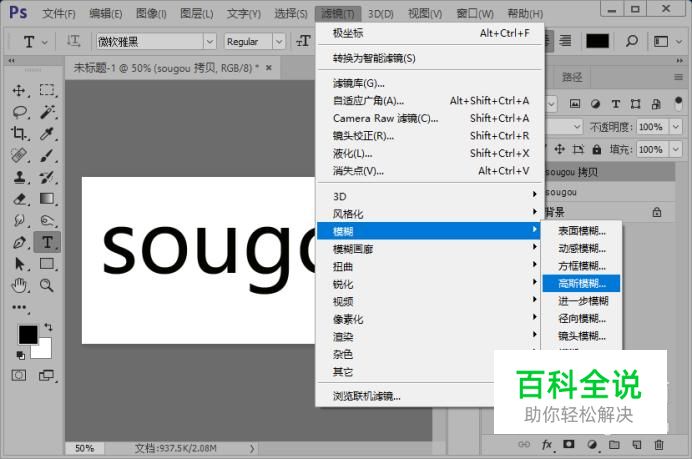
Task: Choose 转换为智能滤镜(S)
Action: coord(430,58)
